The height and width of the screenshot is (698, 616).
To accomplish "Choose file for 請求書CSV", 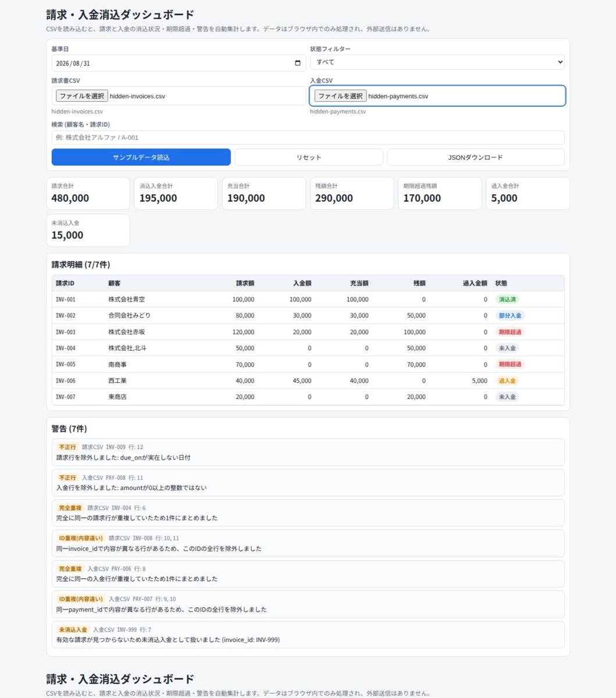I will pyautogui.click(x=82, y=96).
